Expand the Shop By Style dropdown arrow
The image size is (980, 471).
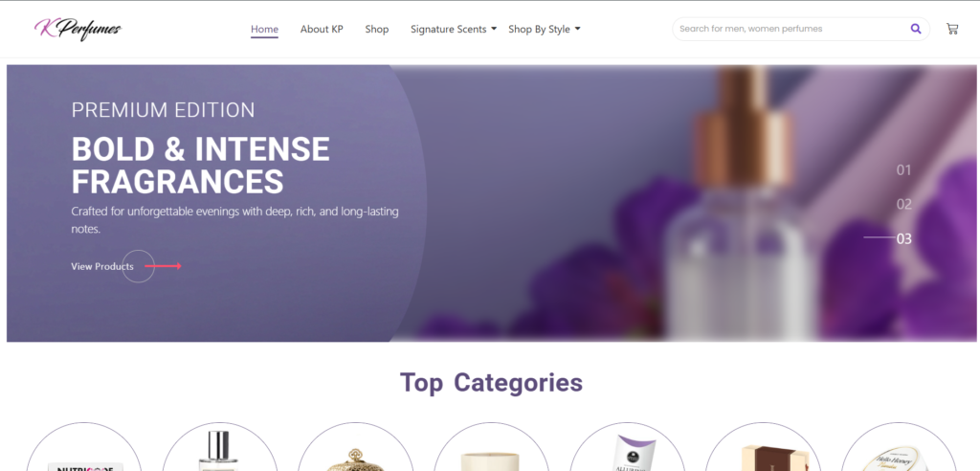(577, 29)
